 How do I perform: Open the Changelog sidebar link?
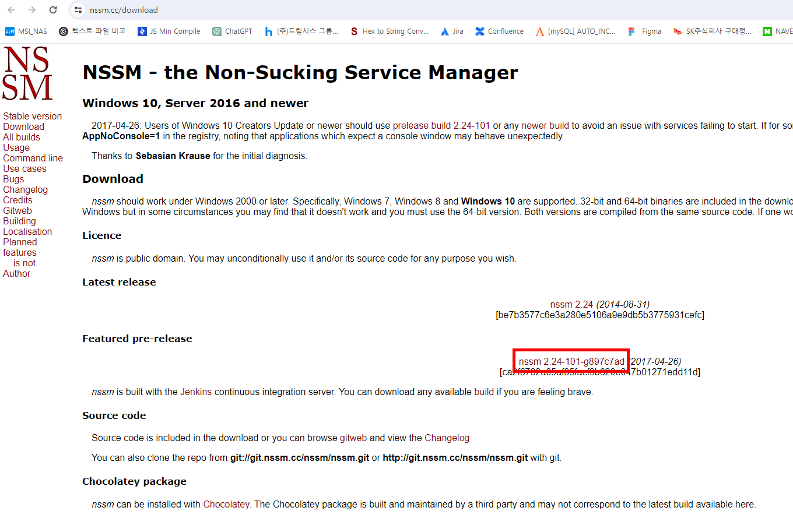coord(25,190)
